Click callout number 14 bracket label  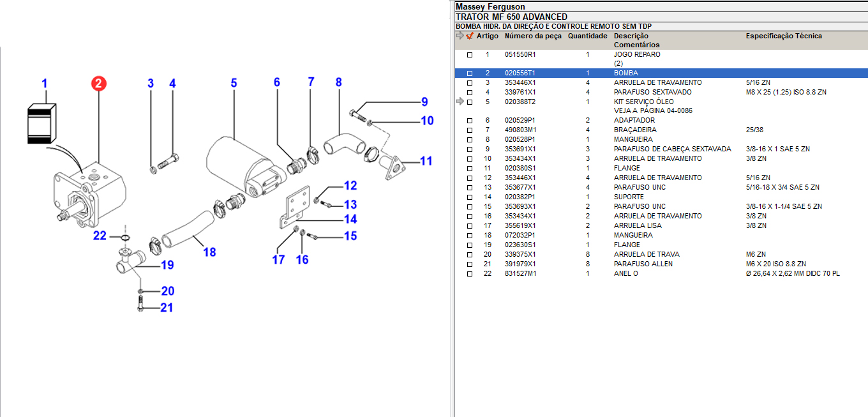point(350,219)
